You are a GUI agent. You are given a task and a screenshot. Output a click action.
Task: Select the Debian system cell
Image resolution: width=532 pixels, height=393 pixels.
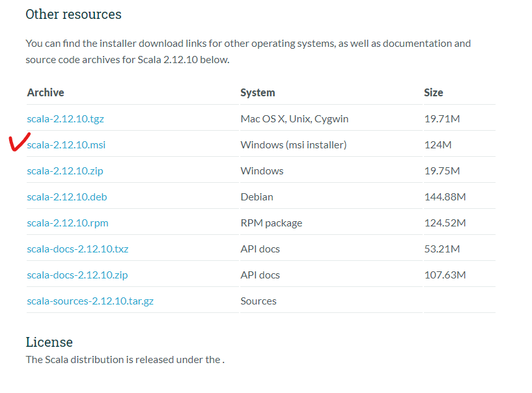pyautogui.click(x=257, y=197)
